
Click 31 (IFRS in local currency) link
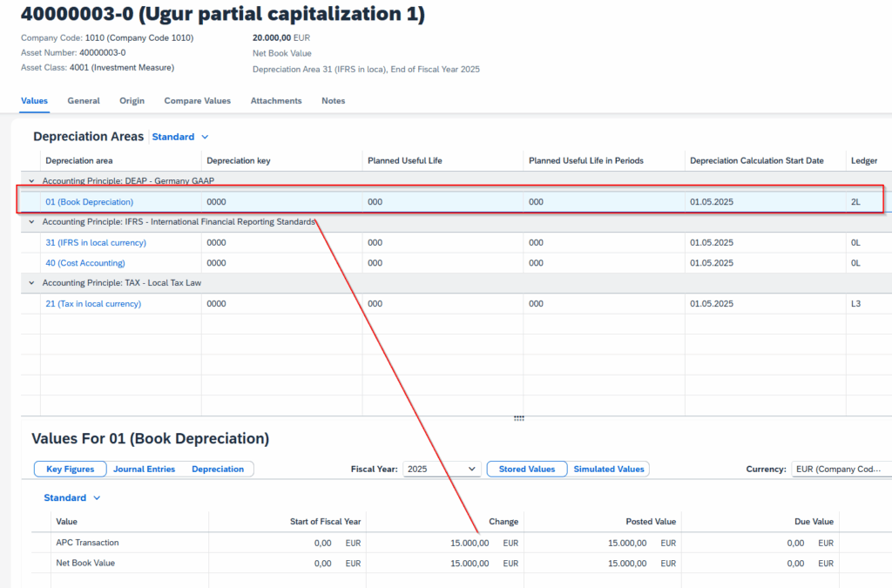pyautogui.click(x=96, y=243)
